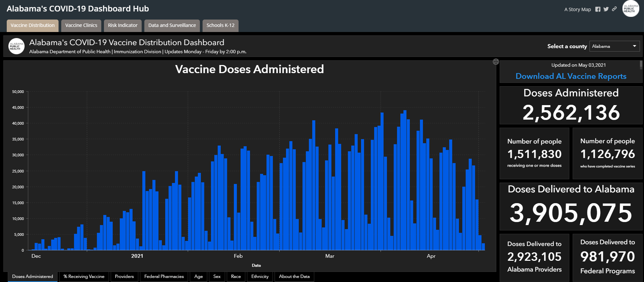Open the Schools K-12 tab
The width and height of the screenshot is (644, 282).
click(220, 26)
